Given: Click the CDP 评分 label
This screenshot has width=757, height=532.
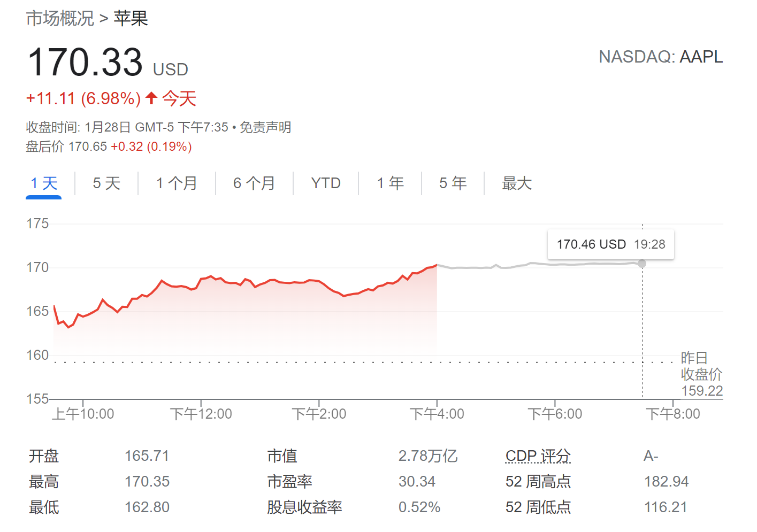Looking at the screenshot, I should [538, 456].
